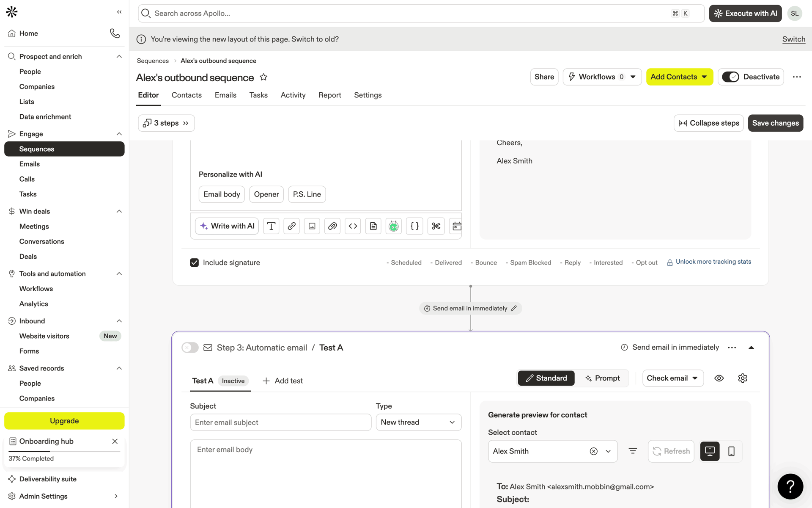Viewport: 812px width, 508px height.
Task: Click the text formatting T icon
Action: [x=271, y=226]
